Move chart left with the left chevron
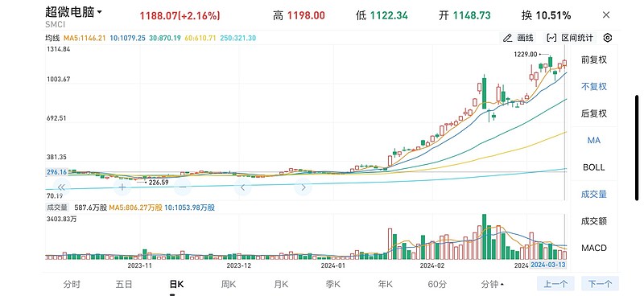Viewport: 644px width, 296px height. pyautogui.click(x=243, y=187)
